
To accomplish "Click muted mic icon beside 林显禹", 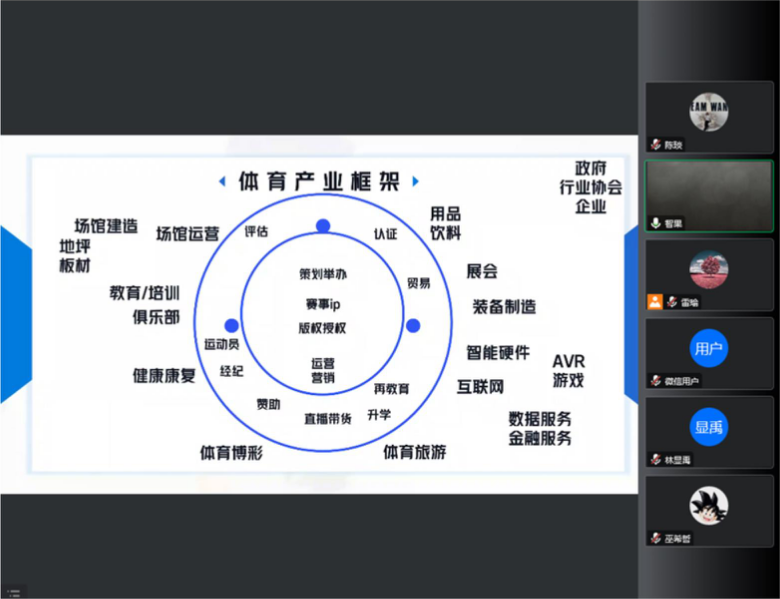I will click(x=655, y=459).
